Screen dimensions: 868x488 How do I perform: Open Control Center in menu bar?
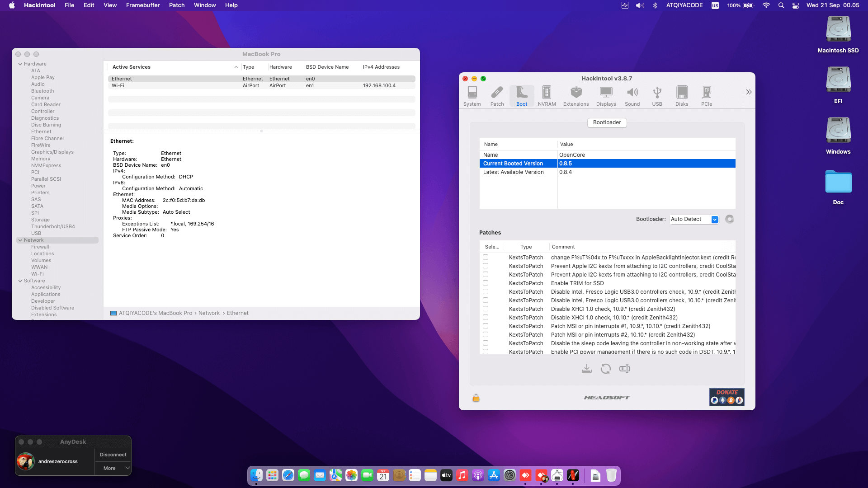[x=796, y=5]
